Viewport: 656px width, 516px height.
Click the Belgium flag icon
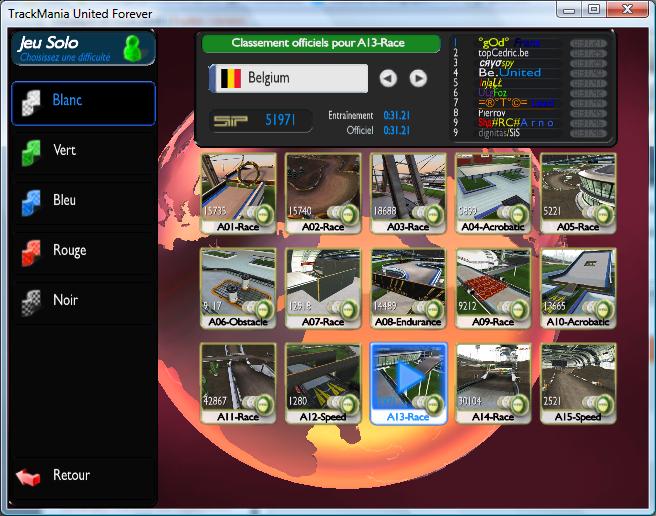231,78
